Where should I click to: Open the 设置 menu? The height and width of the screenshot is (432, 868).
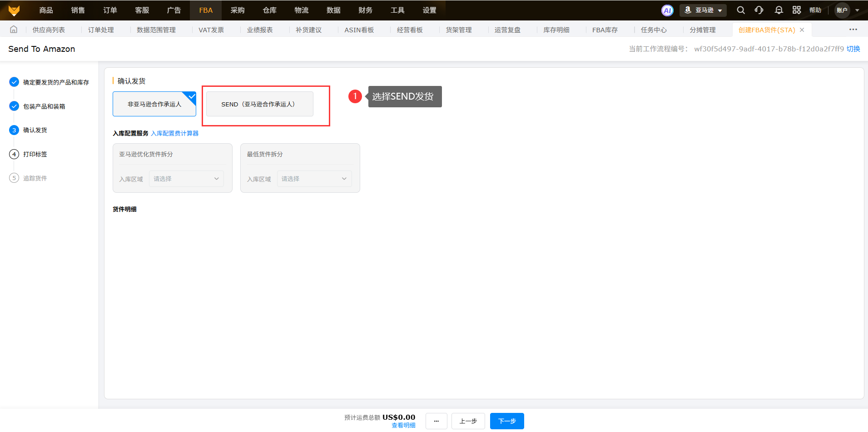tap(429, 10)
